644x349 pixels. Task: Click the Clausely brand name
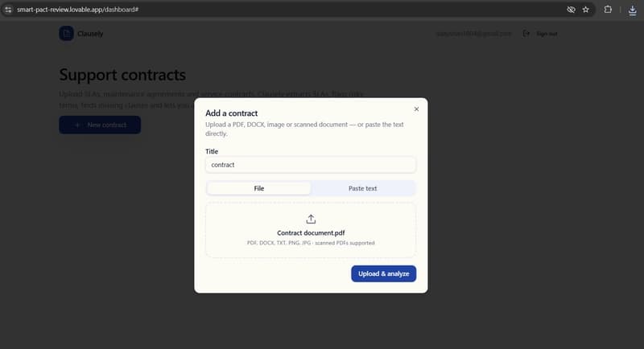point(90,34)
